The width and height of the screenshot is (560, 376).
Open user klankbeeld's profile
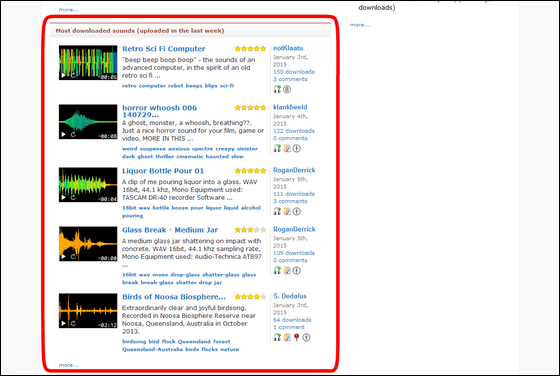tap(290, 107)
